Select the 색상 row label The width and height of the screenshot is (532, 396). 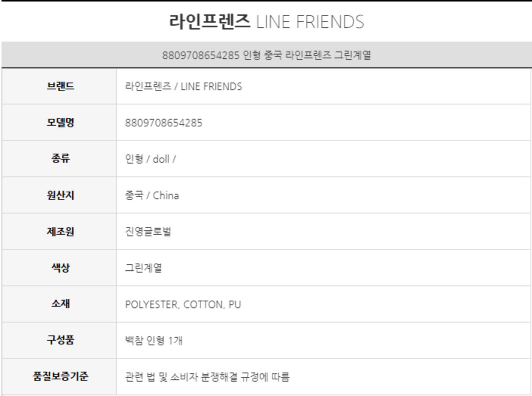[x=60, y=268]
